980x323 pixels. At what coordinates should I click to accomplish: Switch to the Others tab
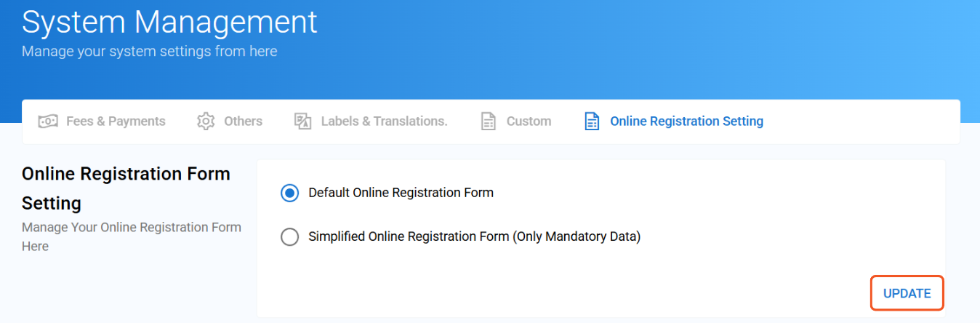tap(230, 121)
